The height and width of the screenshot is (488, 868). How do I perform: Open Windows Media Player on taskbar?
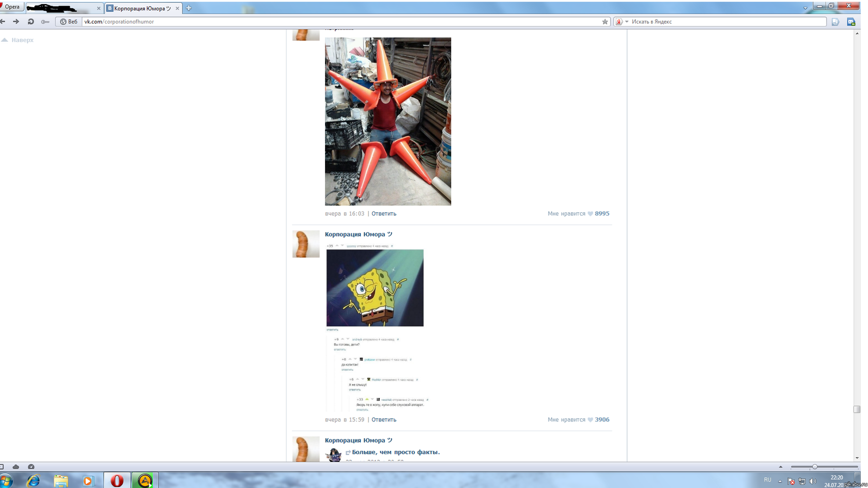pyautogui.click(x=88, y=480)
